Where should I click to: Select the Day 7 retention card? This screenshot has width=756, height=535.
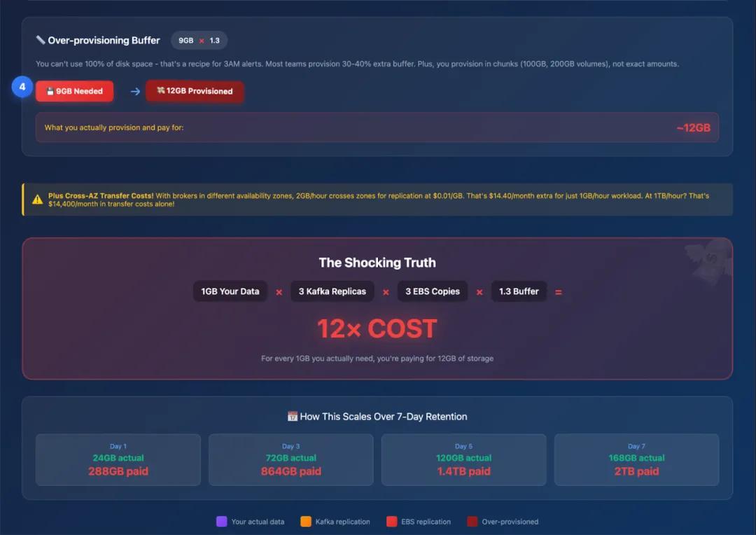(636, 460)
